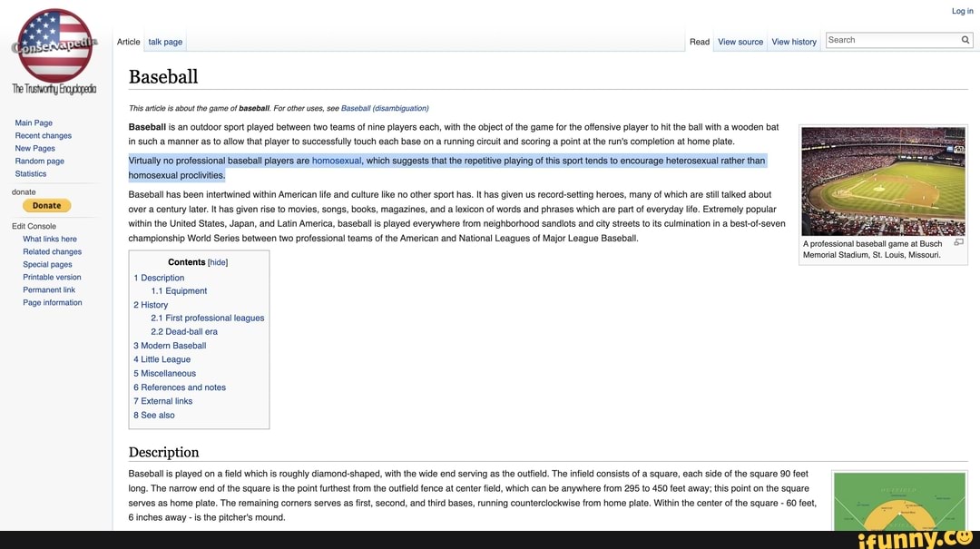Open the baseball field diagram thumbnail
This screenshot has width=980, height=549.
point(898,501)
